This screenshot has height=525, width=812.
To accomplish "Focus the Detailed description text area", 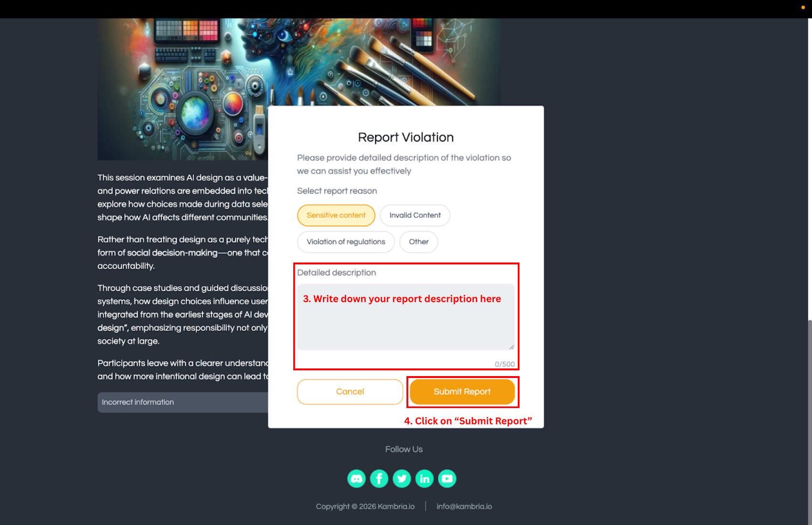I will [x=406, y=317].
